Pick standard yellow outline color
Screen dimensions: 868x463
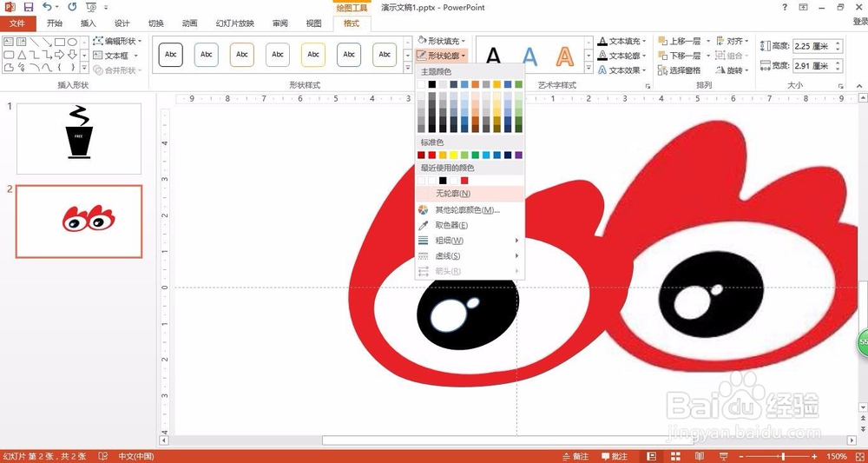point(453,155)
